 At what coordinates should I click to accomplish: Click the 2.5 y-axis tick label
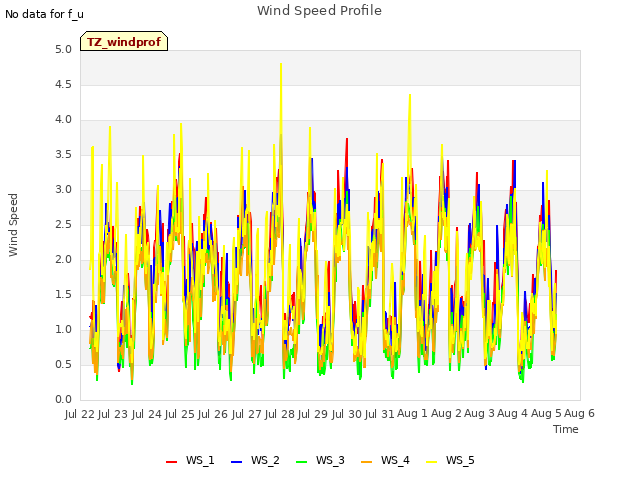[x=63, y=225]
